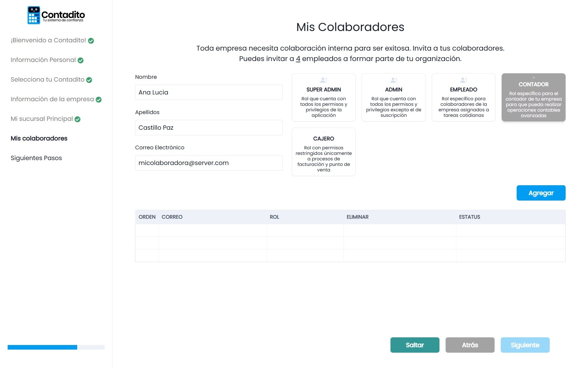
Task: Click the Siguiente button
Action: tap(525, 345)
